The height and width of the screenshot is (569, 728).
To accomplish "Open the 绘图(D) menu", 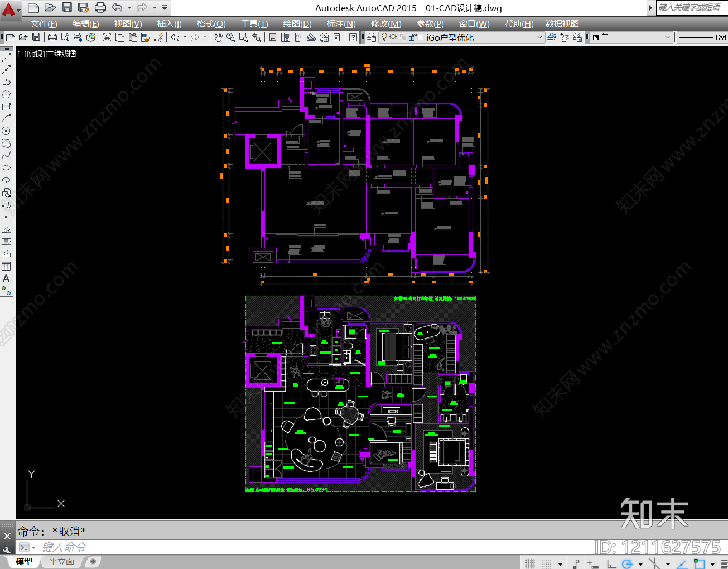I will tap(297, 23).
